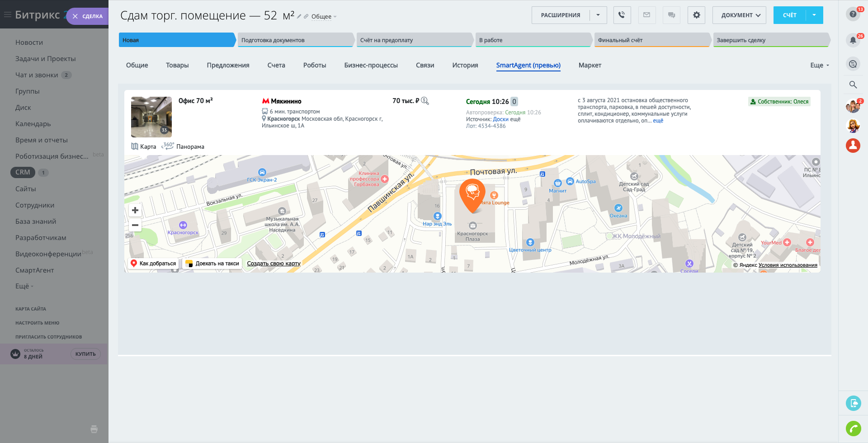The height and width of the screenshot is (443, 868).
Task: Switch to the Товары tab
Action: [x=177, y=65]
